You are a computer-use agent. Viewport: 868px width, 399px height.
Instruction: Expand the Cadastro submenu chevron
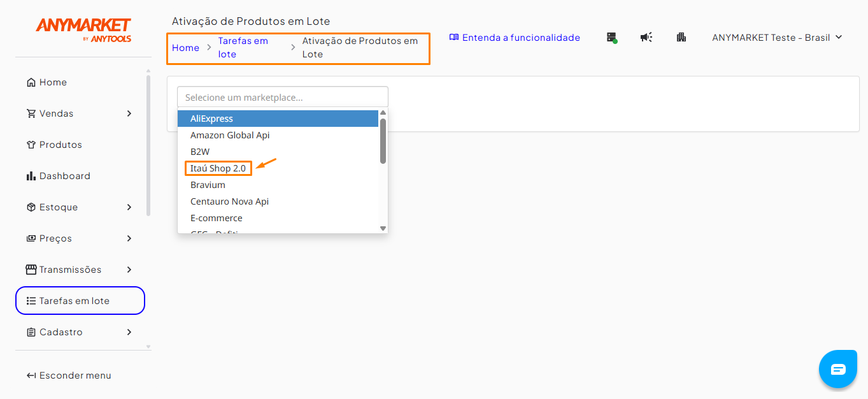pos(129,332)
